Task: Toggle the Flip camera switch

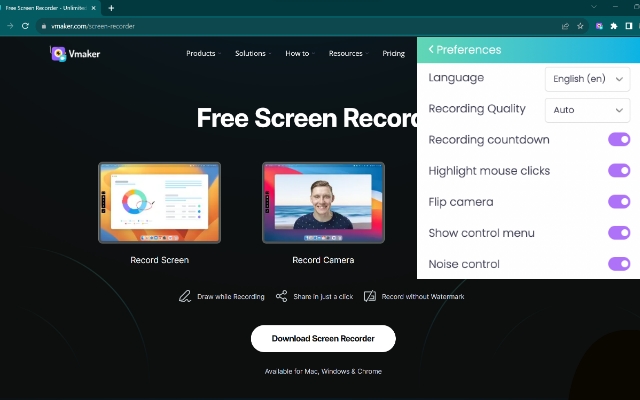Action: pyautogui.click(x=619, y=202)
